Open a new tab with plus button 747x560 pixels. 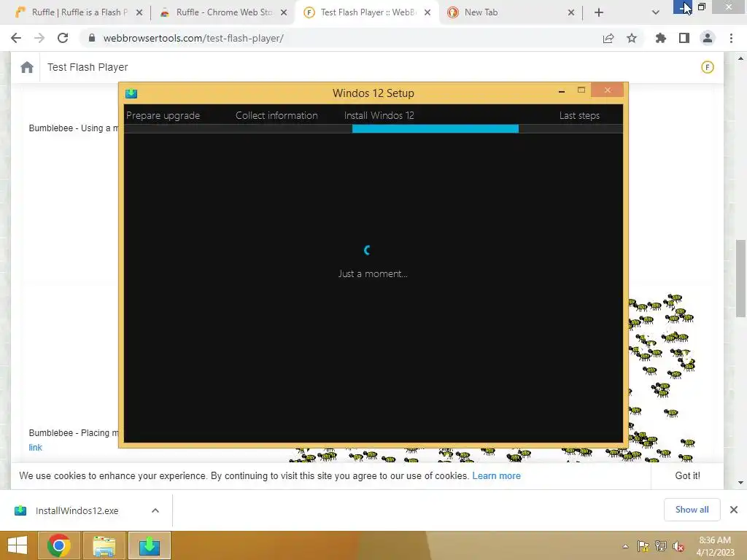coord(599,12)
